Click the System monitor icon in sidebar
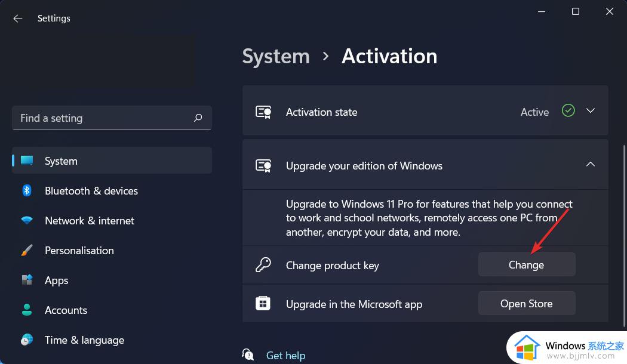The width and height of the screenshot is (627, 364). point(27,161)
